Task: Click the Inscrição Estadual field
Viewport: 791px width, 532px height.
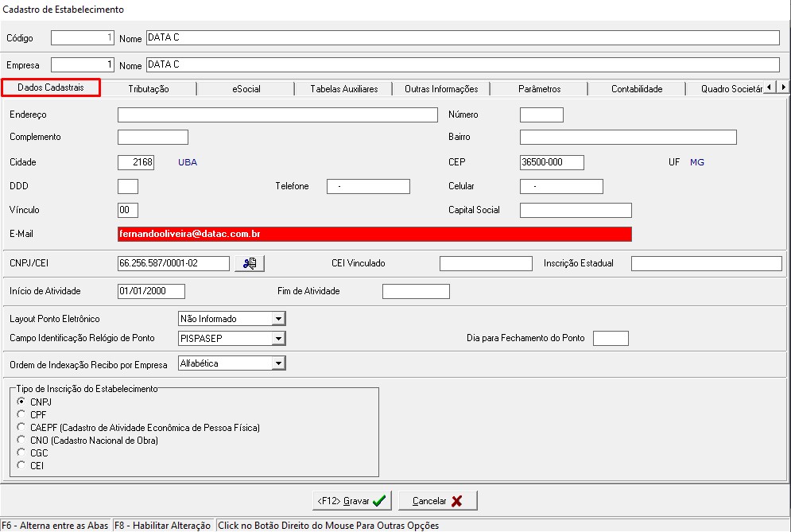Action: point(706,263)
